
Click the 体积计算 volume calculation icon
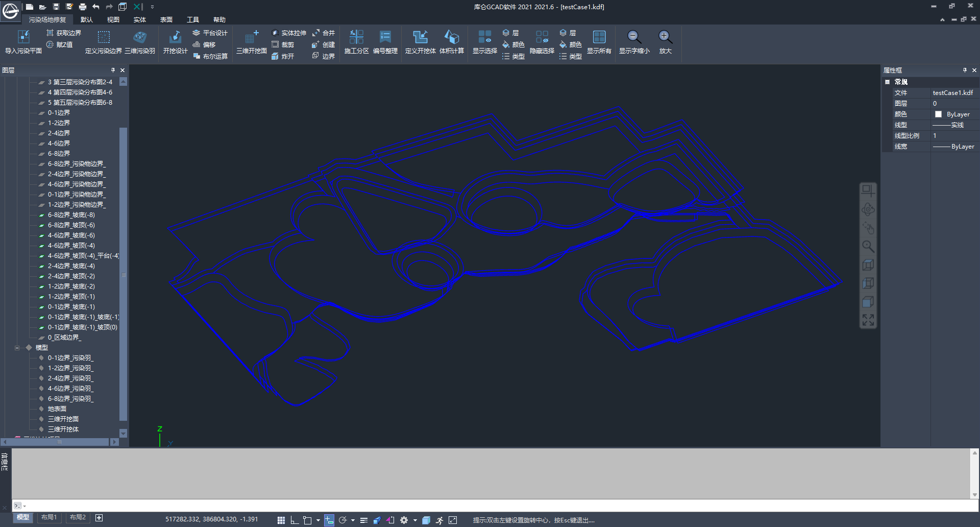[452, 37]
